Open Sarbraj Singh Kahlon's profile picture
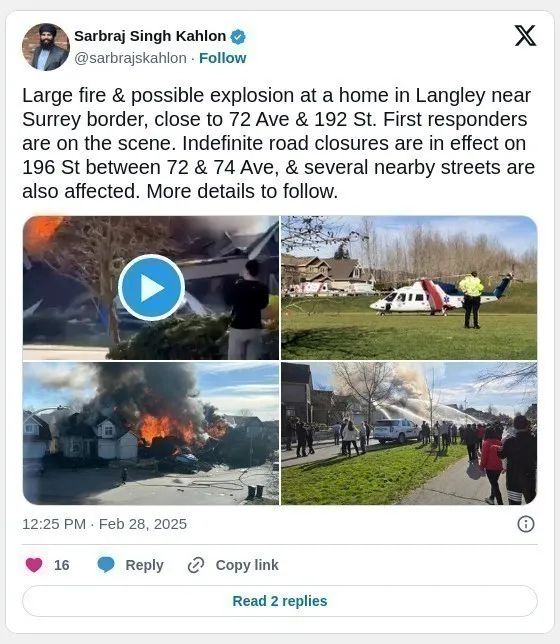The height and width of the screenshot is (644, 560). (x=46, y=47)
